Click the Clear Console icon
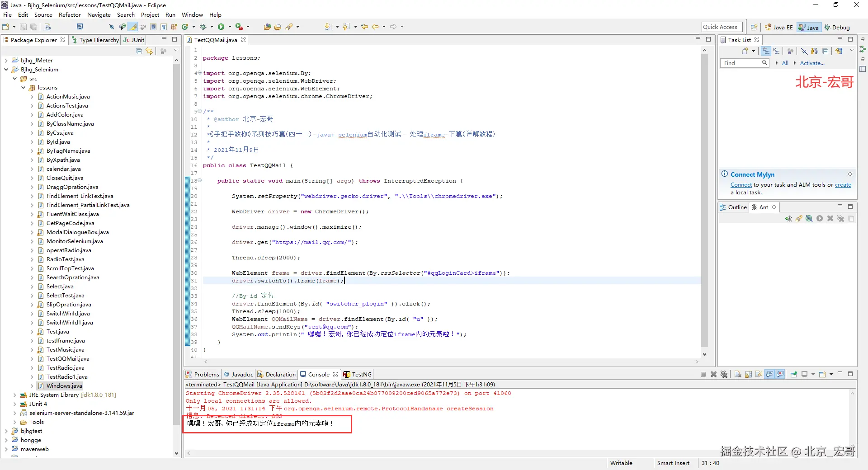Viewport: 868px width, 470px height. 738,374
